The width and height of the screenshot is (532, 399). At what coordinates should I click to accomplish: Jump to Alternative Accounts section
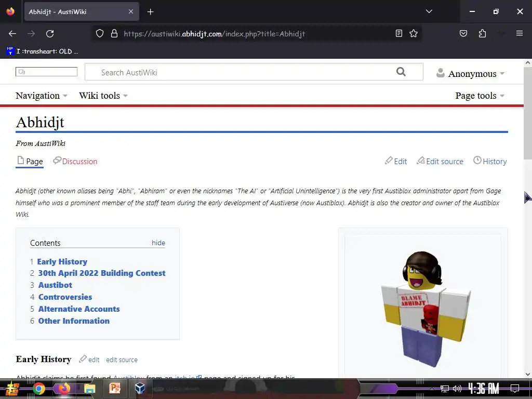click(79, 309)
